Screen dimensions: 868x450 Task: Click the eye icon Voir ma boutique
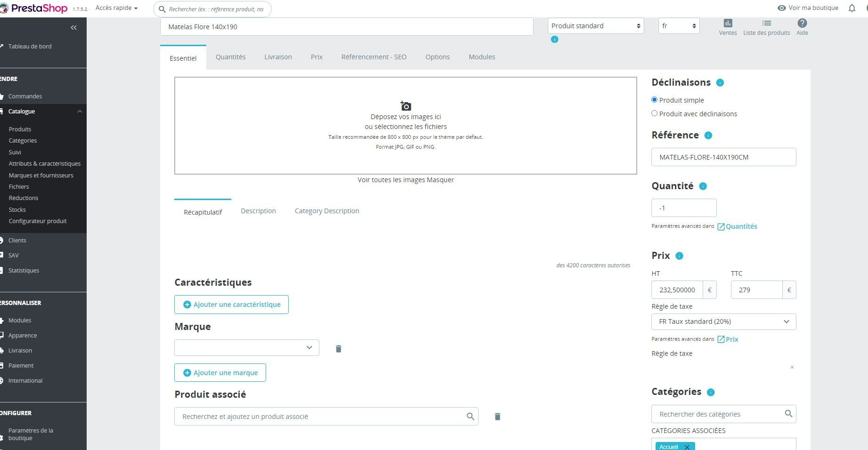781,8
